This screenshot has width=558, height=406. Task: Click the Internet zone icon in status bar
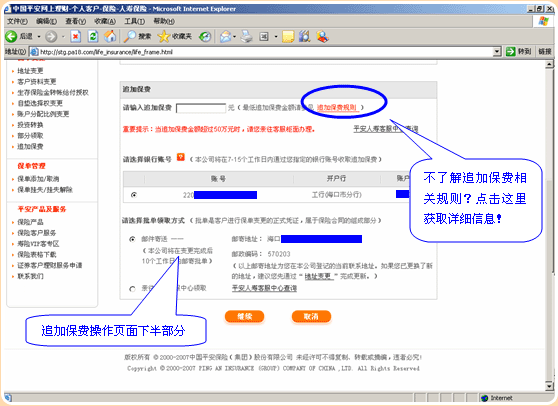tap(484, 398)
